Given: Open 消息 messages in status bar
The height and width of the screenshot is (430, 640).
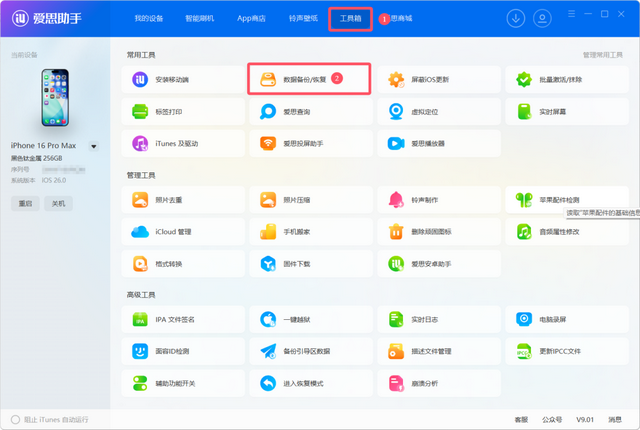Looking at the screenshot, I should 615,419.
